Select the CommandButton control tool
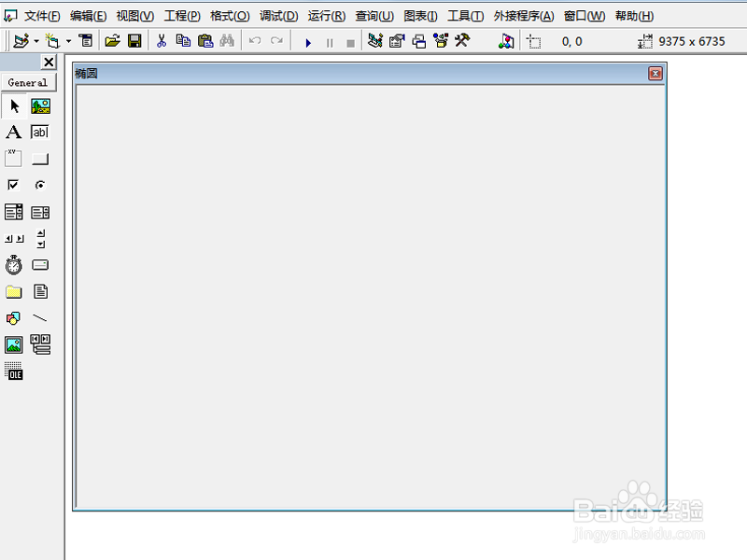Screen dimensions: 747x560 click(x=40, y=159)
